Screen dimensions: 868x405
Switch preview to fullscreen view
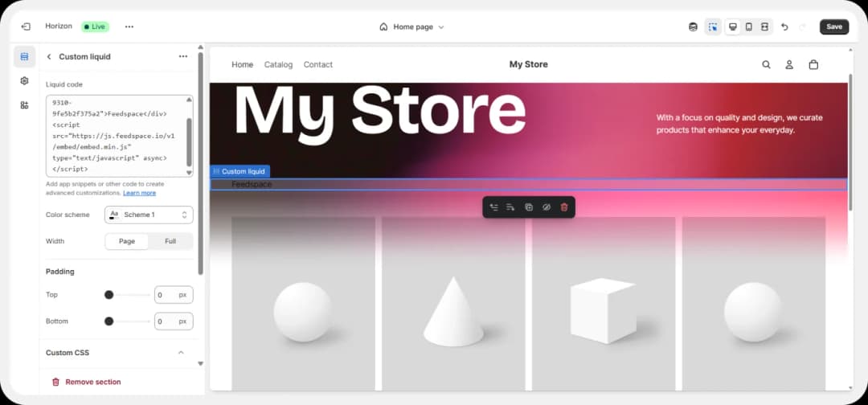[764, 27]
